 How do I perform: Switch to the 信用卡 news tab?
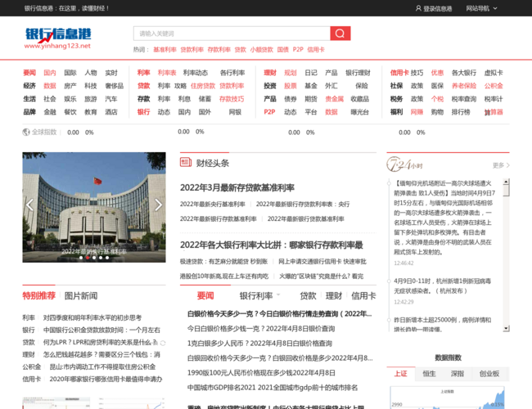(363, 296)
